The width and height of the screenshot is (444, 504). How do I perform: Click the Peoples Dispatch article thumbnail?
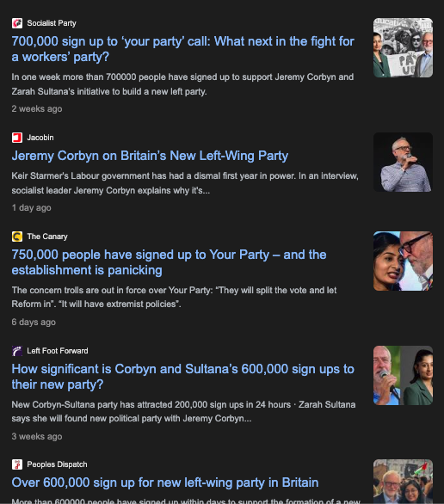point(403,482)
